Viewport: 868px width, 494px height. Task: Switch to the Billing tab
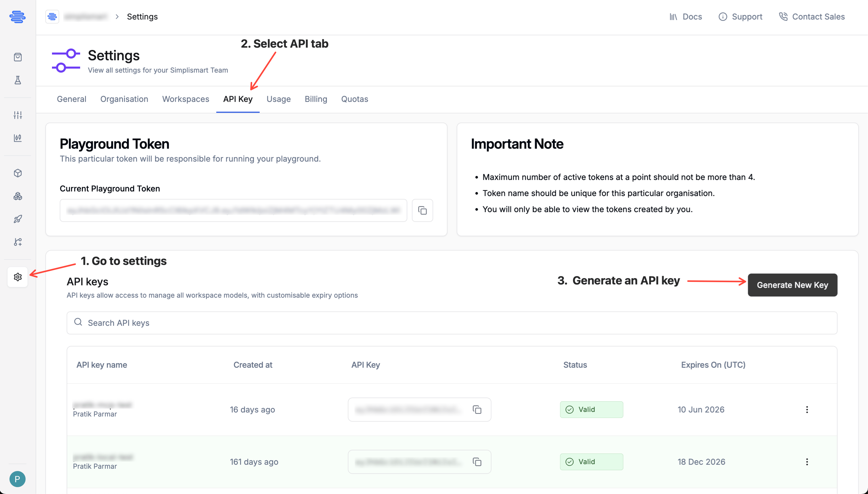[x=316, y=99]
